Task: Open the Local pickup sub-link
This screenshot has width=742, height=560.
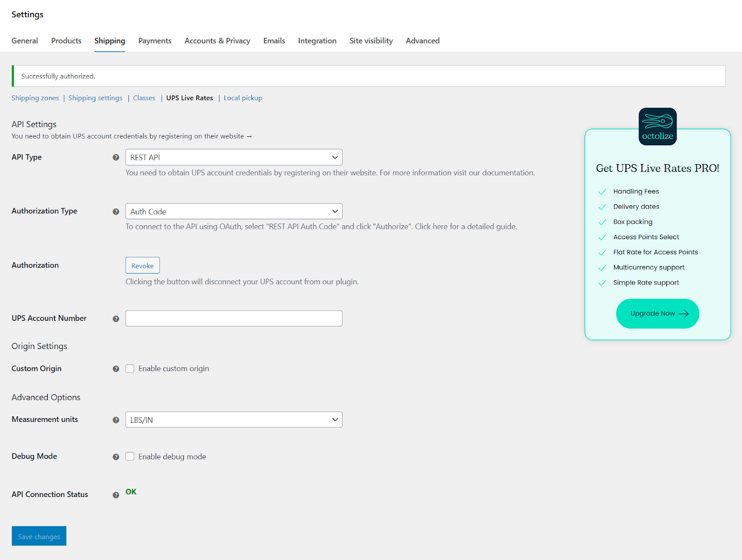Action: [243, 98]
